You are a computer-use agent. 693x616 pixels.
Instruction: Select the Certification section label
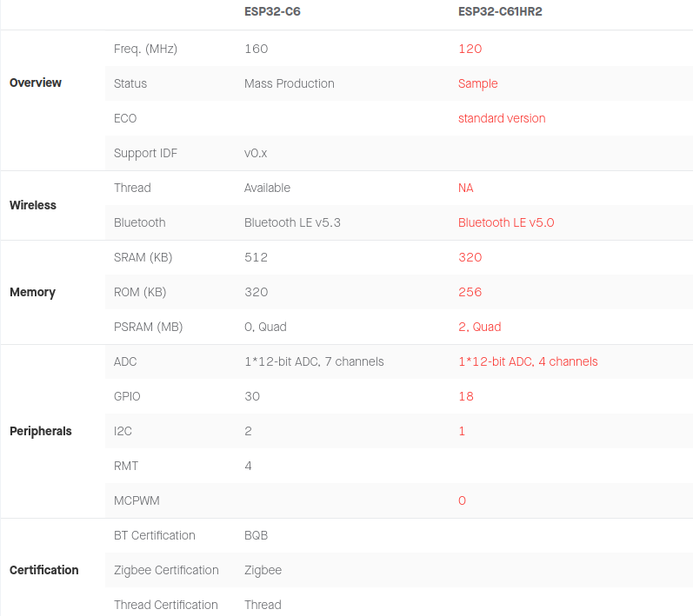tap(43, 570)
